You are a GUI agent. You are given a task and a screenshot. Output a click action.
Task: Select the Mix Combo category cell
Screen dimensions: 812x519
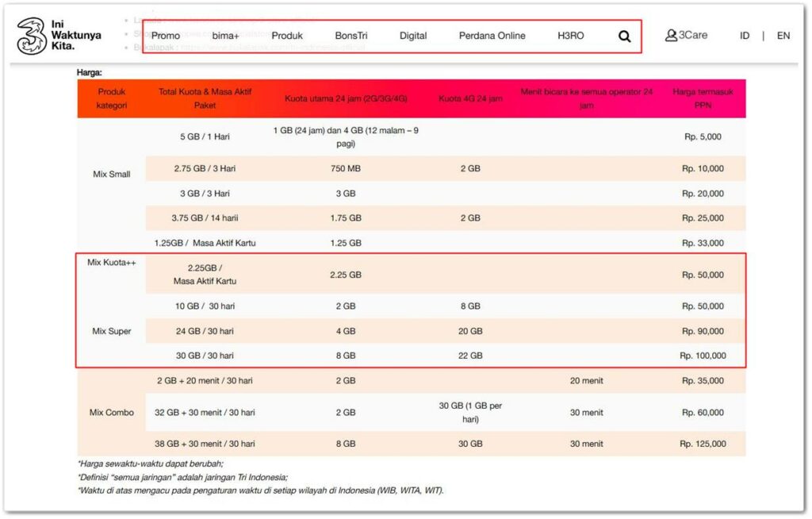(x=111, y=412)
